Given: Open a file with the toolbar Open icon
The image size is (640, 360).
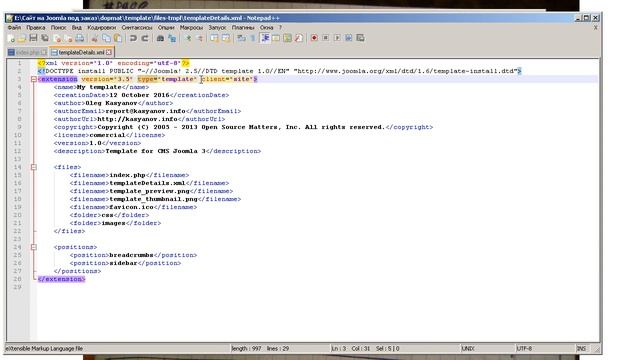Looking at the screenshot, I should pyautogui.click(x=22, y=38).
